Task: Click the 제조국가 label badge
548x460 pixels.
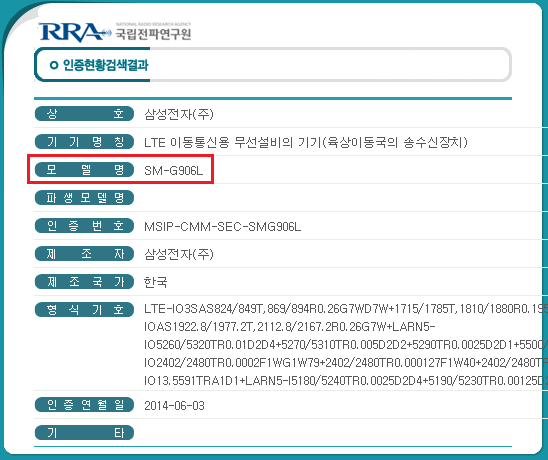Action: pos(84,281)
